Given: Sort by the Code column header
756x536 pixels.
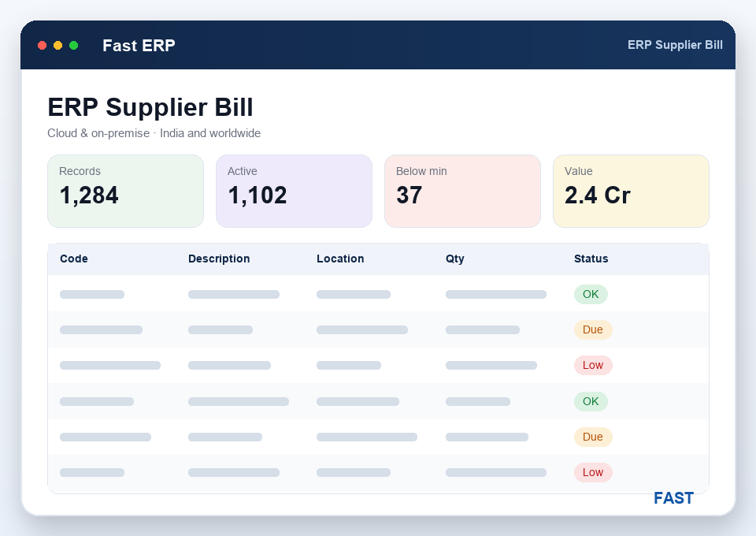Looking at the screenshot, I should click(74, 259).
